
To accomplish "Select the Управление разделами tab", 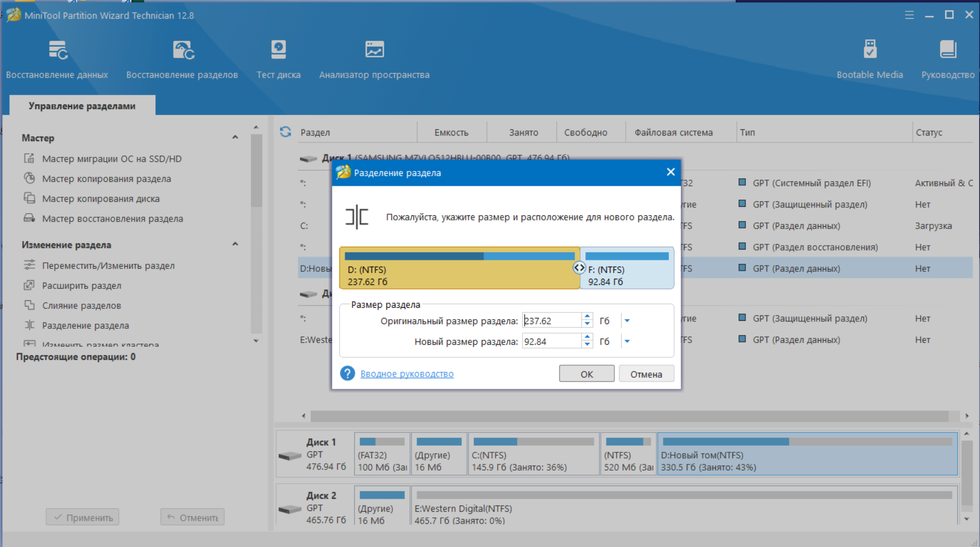I will (82, 105).
